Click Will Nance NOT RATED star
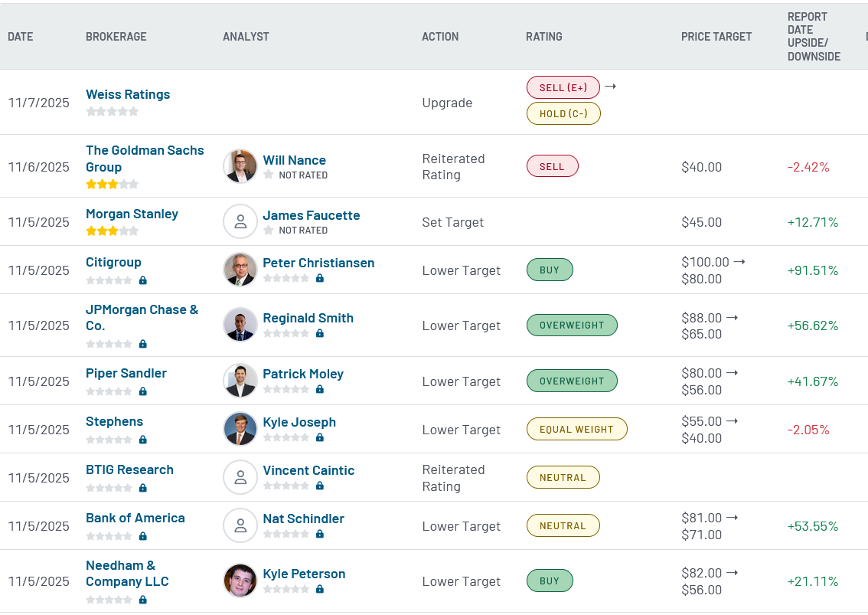Screen dimensions: 868x615 269,175
